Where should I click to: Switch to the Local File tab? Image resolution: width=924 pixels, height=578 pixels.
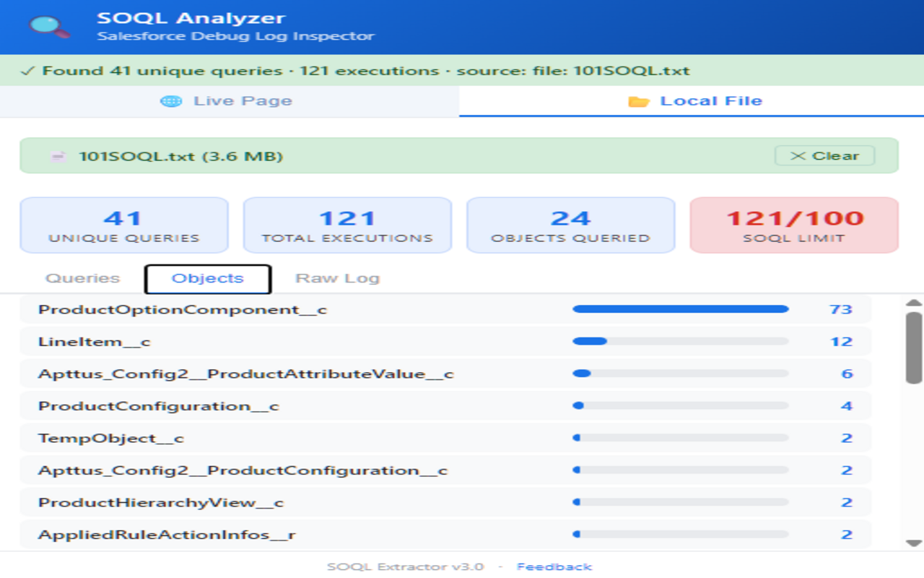point(692,101)
